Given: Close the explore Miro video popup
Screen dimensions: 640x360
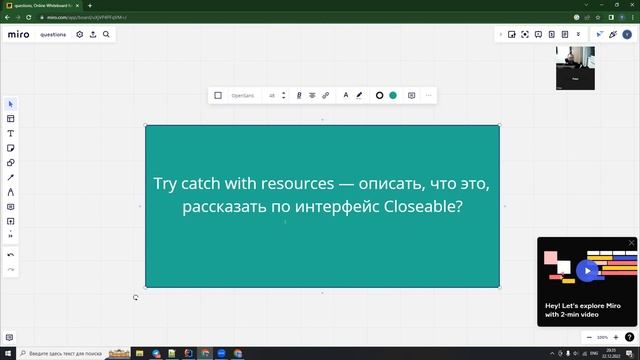Looking at the screenshot, I should 631,243.
